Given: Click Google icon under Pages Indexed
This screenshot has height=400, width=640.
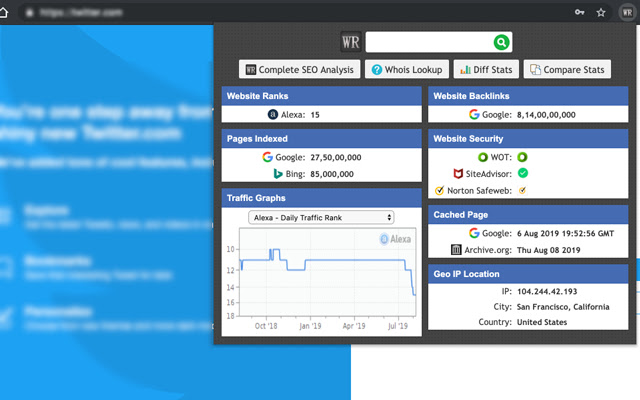Looking at the screenshot, I should point(267,157).
